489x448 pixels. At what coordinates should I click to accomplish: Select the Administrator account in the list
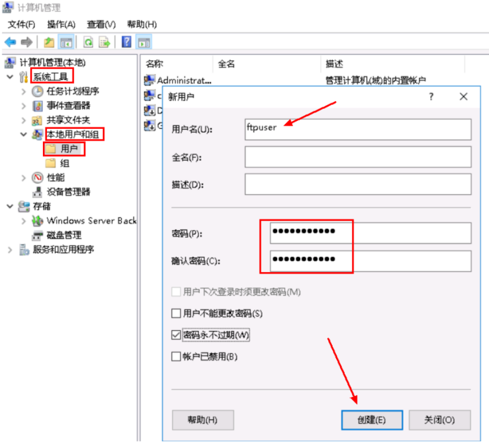pos(184,80)
